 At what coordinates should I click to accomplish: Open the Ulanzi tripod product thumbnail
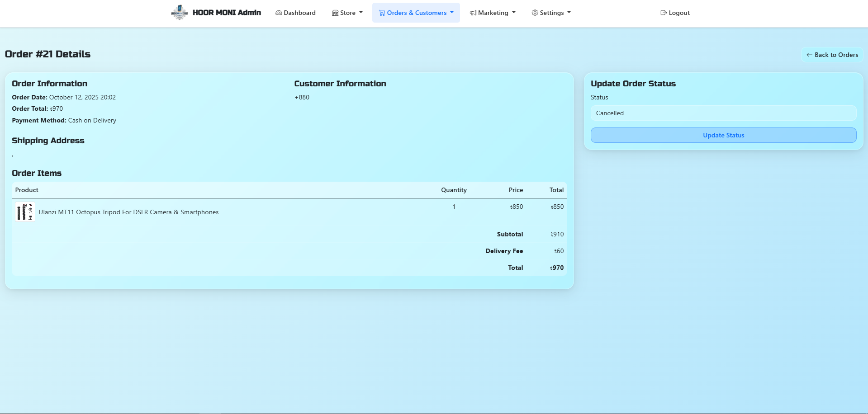tap(25, 212)
